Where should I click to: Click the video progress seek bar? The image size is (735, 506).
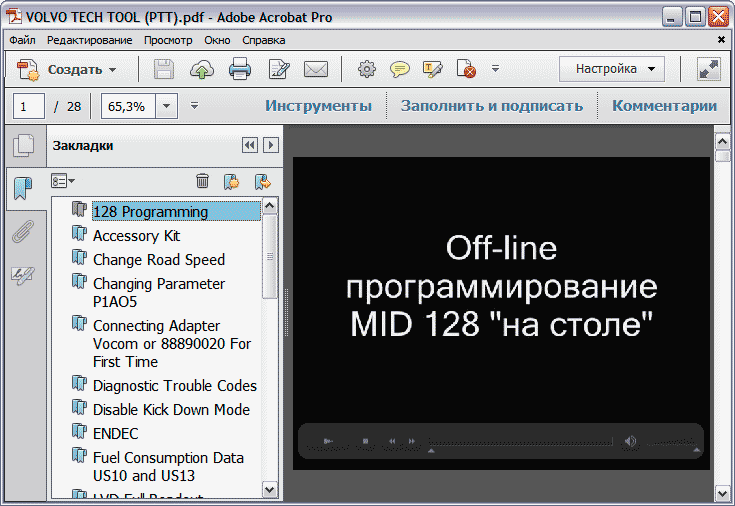click(x=520, y=442)
